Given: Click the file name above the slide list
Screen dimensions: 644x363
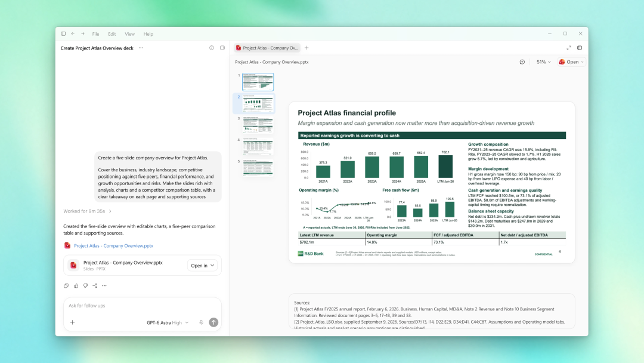Looking at the screenshot, I should pyautogui.click(x=271, y=62).
